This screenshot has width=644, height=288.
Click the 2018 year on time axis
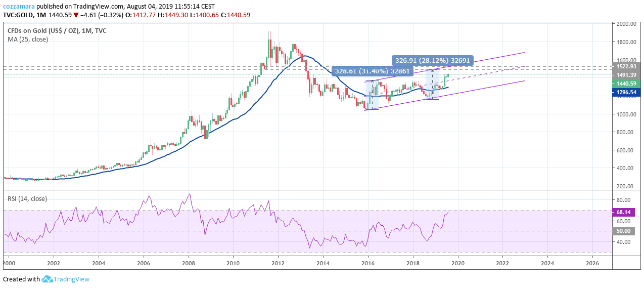pos(413,263)
